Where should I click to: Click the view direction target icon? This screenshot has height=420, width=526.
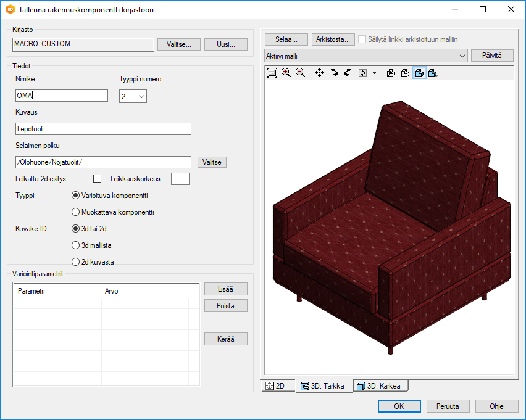[362, 73]
